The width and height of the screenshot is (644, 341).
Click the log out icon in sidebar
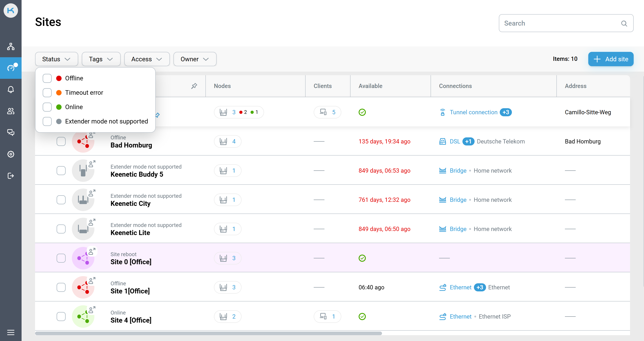pos(11,176)
